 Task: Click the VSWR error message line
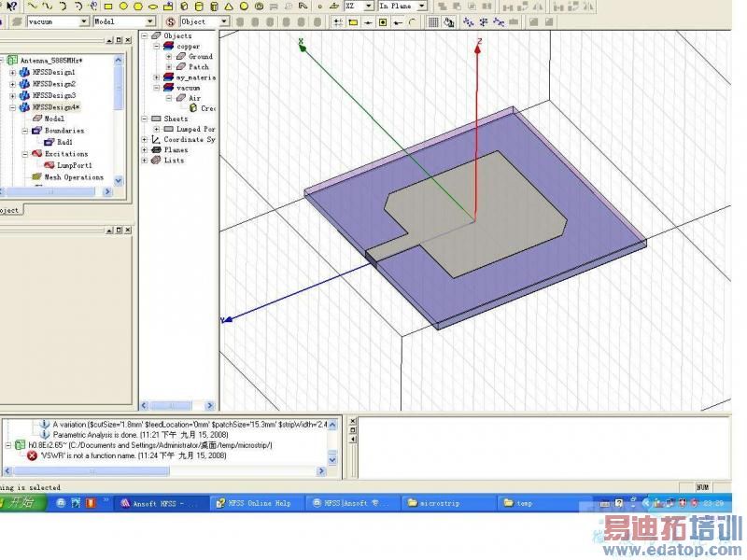(133, 455)
